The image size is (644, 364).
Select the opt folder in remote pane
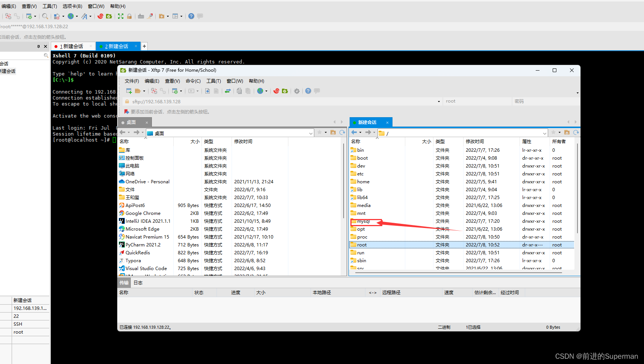(361, 229)
